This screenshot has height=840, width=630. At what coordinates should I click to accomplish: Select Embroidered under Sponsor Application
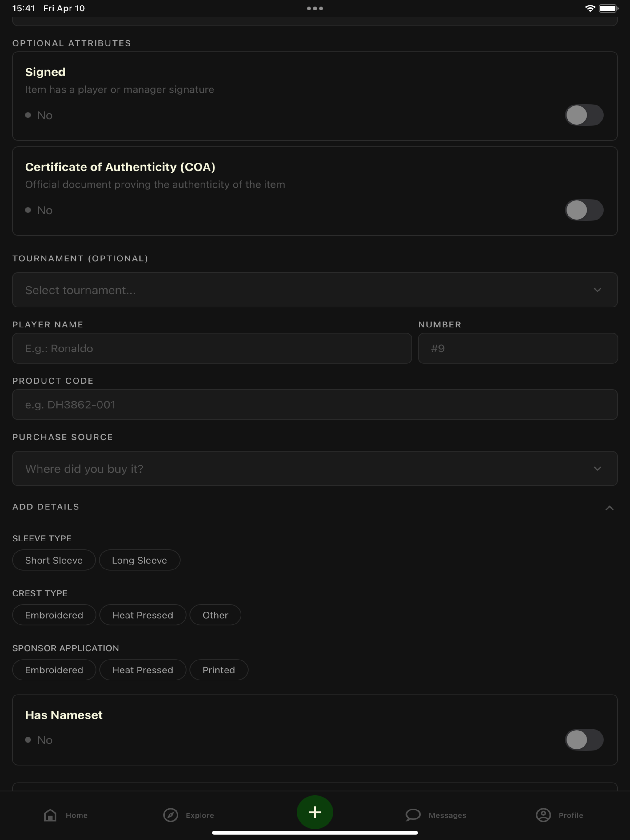point(54,670)
